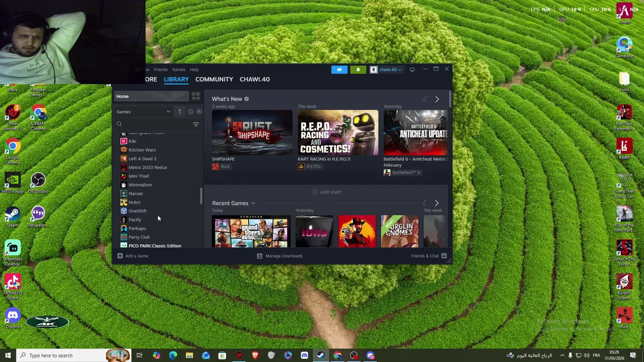This screenshot has height=362, width=644.
Task: Open the chawi.40 account dropdown
Action: tap(386, 69)
